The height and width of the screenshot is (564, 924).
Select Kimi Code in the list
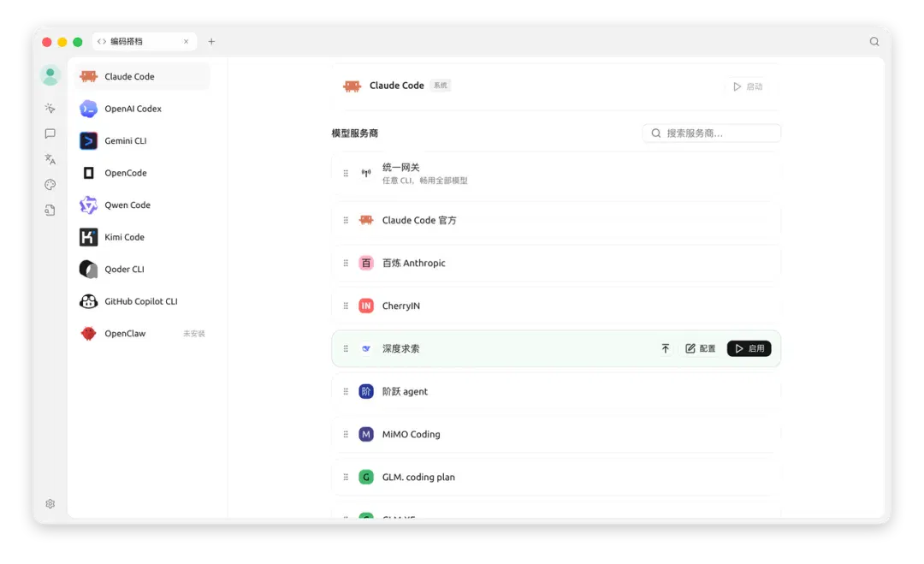[x=142, y=237]
